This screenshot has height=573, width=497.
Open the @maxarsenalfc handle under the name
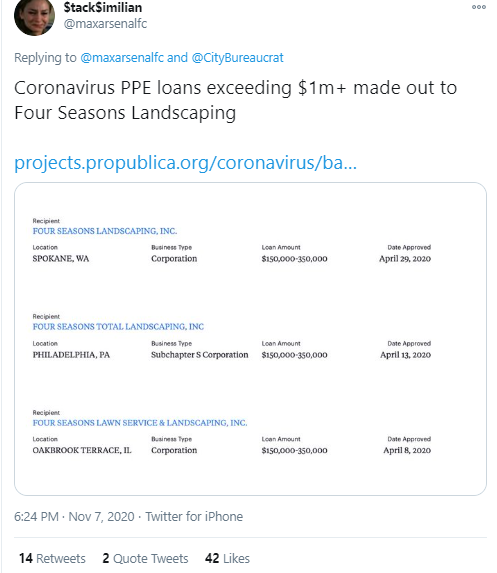[105, 24]
